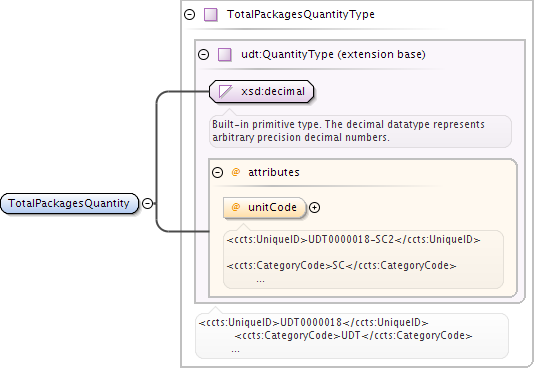The width and height of the screenshot is (535, 369).
Task: Click the UDT0000018 UniqueID annotation box
Action: [x=352, y=336]
